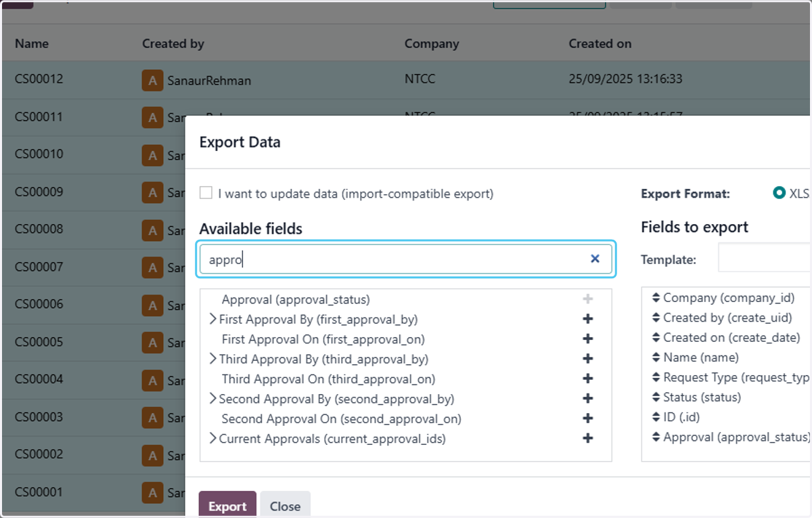
Task: Click the Close button
Action: point(285,506)
